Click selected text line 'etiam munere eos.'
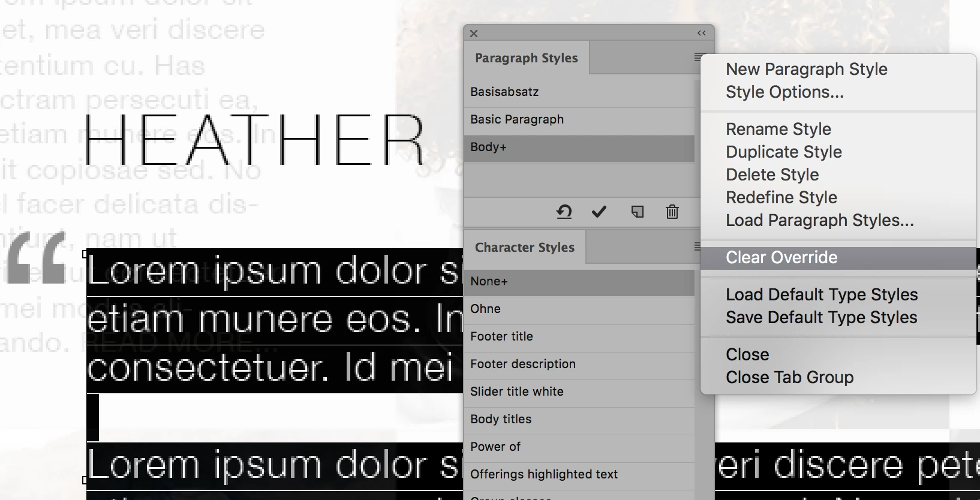Screen dimensions: 980x500 [254, 320]
